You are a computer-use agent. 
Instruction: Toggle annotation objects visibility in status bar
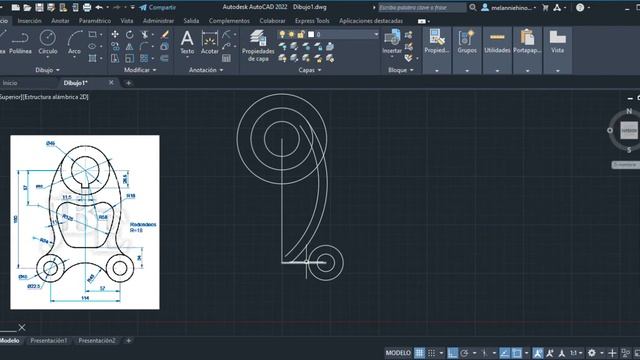538,353
